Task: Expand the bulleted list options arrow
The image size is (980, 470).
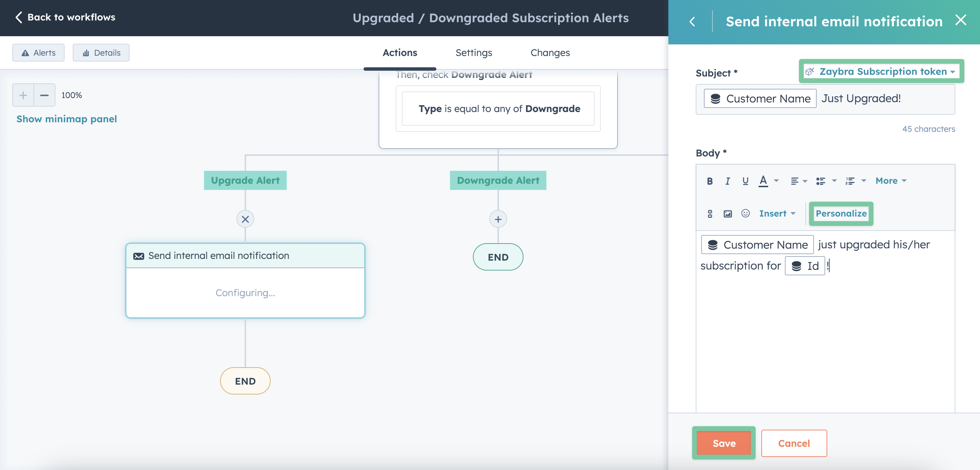Action: click(834, 181)
